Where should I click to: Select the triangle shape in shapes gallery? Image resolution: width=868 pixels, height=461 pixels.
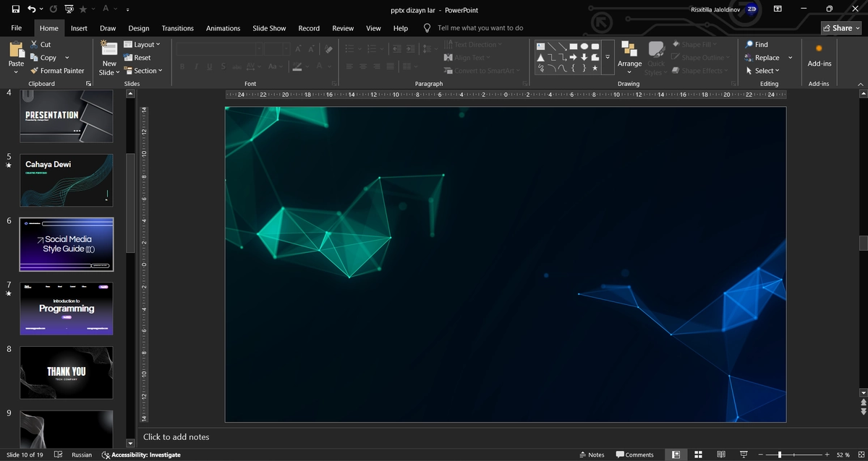(540, 57)
